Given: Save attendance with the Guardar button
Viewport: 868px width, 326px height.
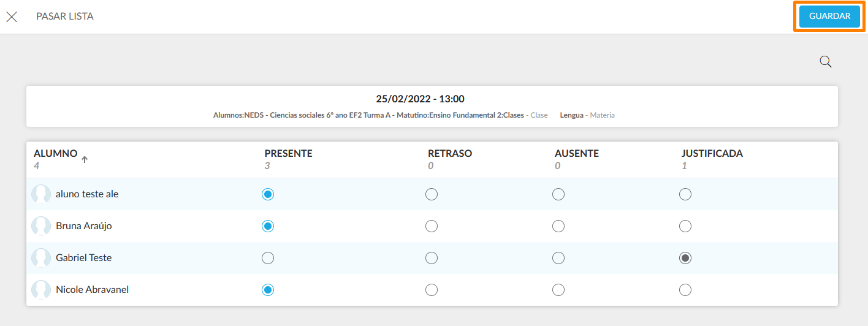Looking at the screenshot, I should tap(829, 17).
